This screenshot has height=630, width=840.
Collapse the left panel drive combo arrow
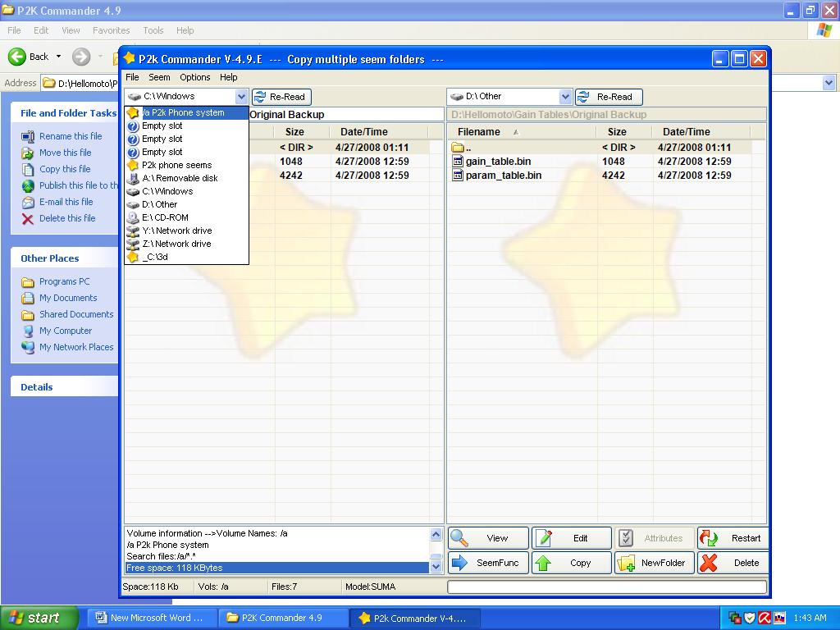[x=241, y=97]
